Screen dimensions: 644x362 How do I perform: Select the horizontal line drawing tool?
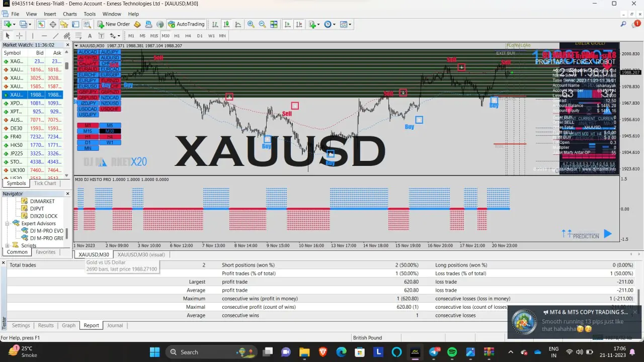click(44, 36)
